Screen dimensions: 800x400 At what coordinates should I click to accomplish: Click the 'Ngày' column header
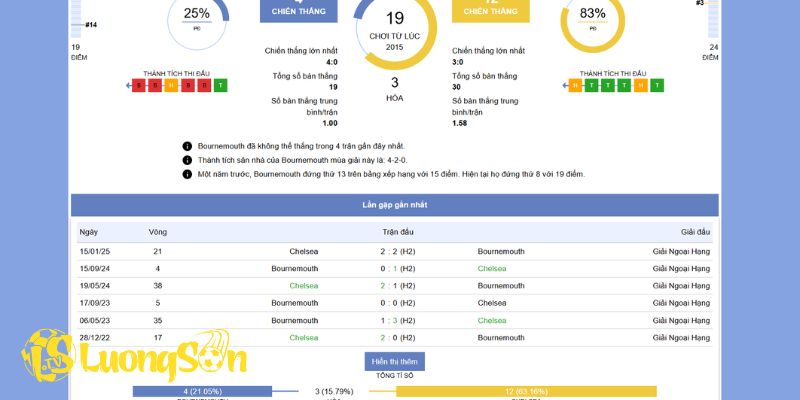89,232
